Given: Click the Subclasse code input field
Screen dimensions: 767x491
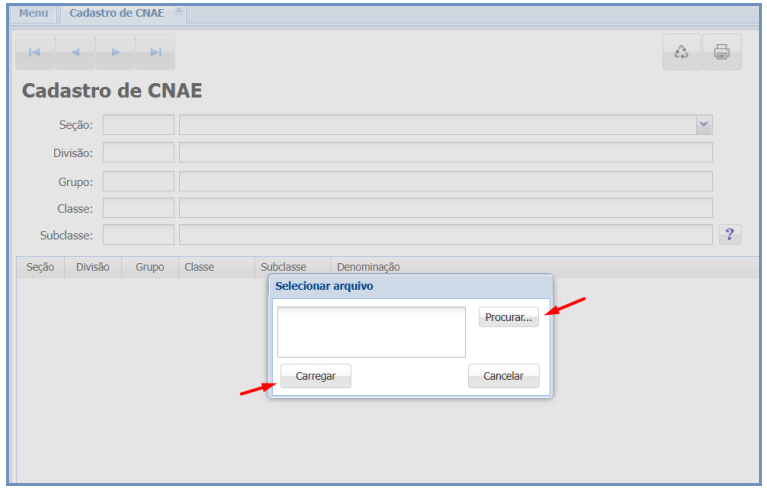Looking at the screenshot, I should (x=138, y=235).
